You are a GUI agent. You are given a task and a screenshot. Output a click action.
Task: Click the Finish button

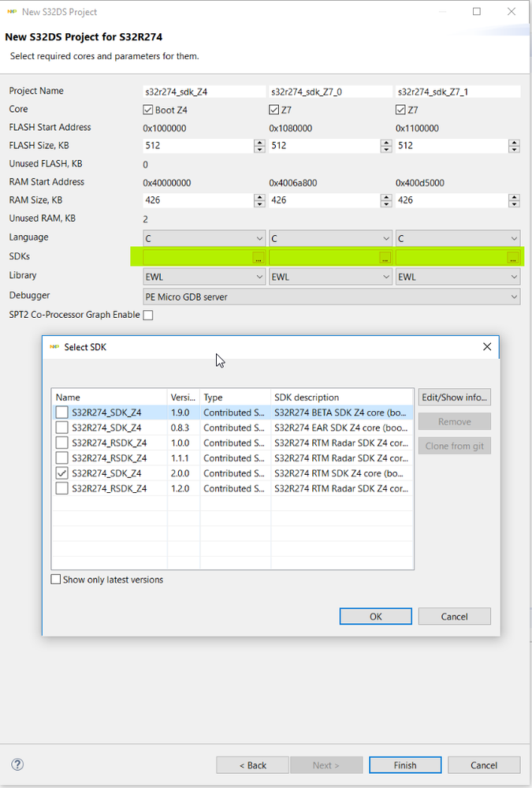click(405, 765)
